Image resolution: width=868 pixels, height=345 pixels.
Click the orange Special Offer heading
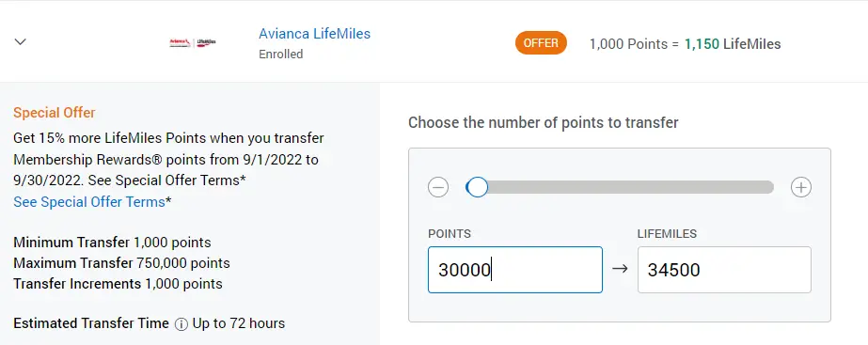pos(55,113)
